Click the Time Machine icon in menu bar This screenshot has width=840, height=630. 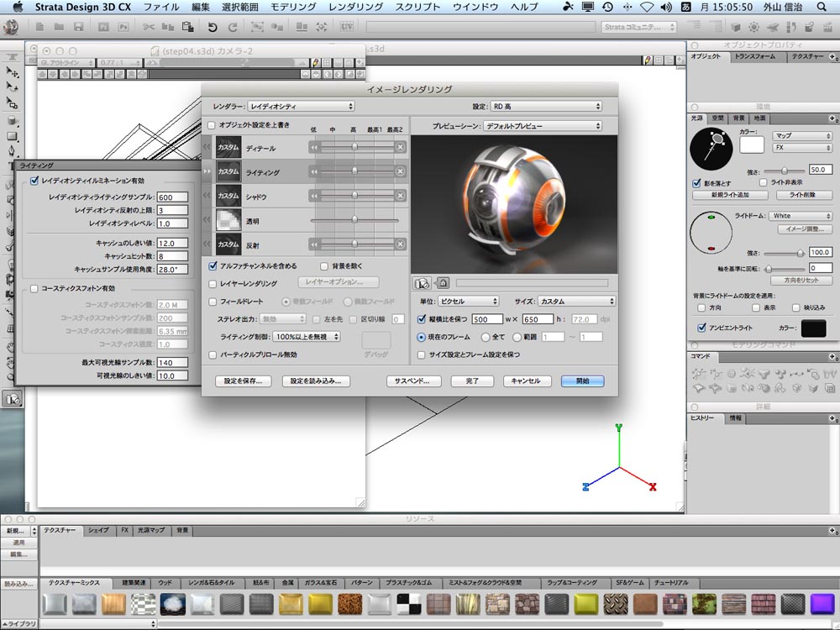coord(607,7)
